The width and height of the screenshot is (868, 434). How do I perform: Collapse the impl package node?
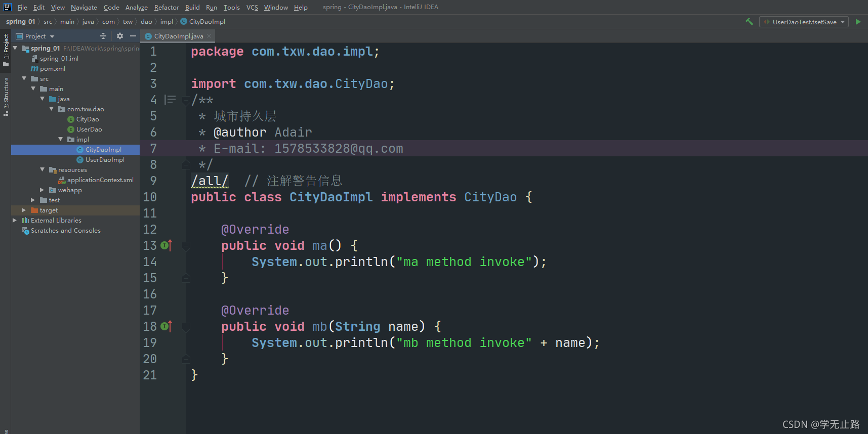tap(61, 139)
